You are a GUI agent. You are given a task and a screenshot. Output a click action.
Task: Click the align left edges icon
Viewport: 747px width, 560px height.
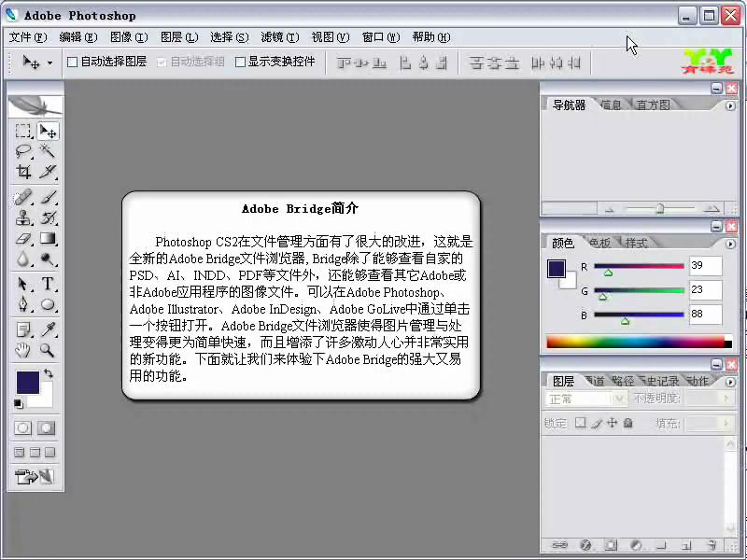click(x=405, y=63)
